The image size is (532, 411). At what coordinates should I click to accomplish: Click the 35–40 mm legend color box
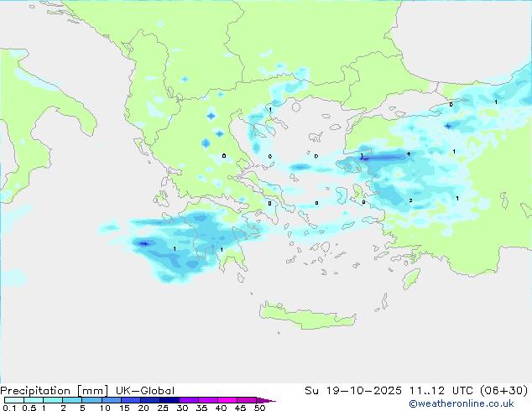point(207,400)
